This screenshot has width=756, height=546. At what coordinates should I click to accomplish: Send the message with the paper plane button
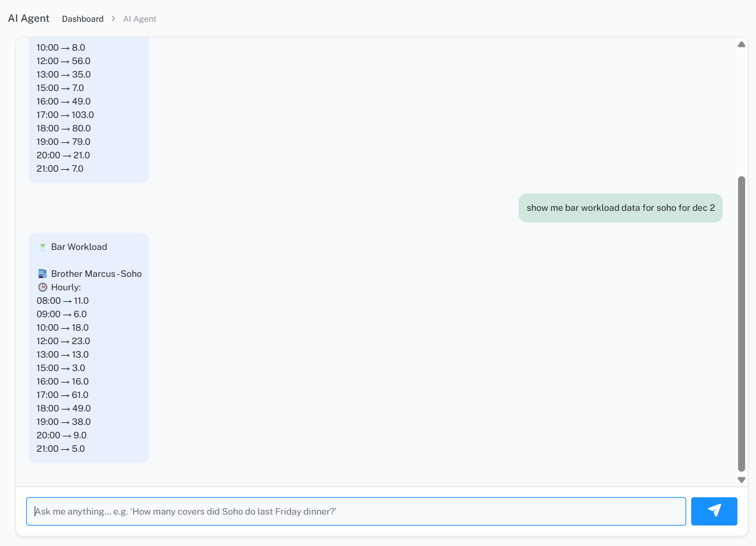[714, 511]
